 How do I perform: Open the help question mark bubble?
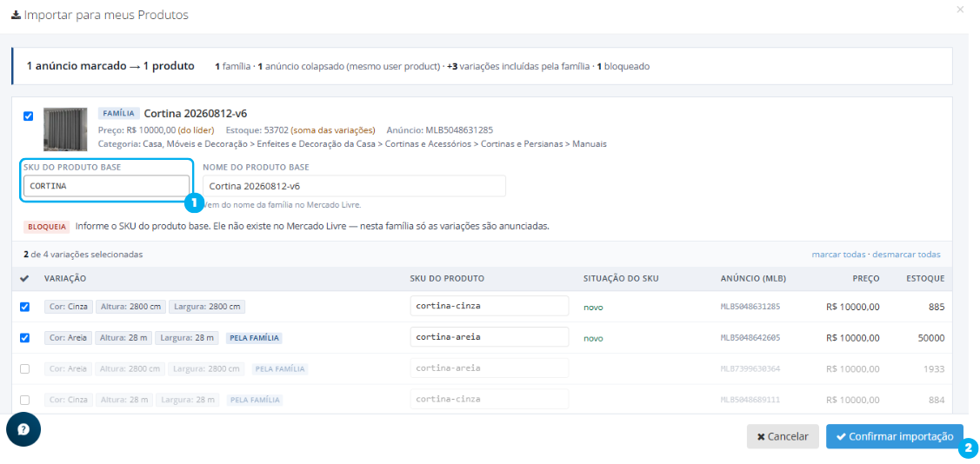point(23,429)
